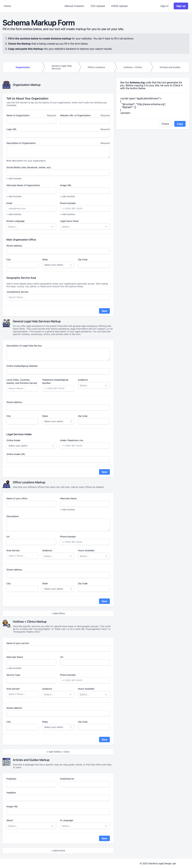Image resolution: width=192 pixels, height=868 pixels.
Task: Click the Publisher input field
Action: (31, 784)
